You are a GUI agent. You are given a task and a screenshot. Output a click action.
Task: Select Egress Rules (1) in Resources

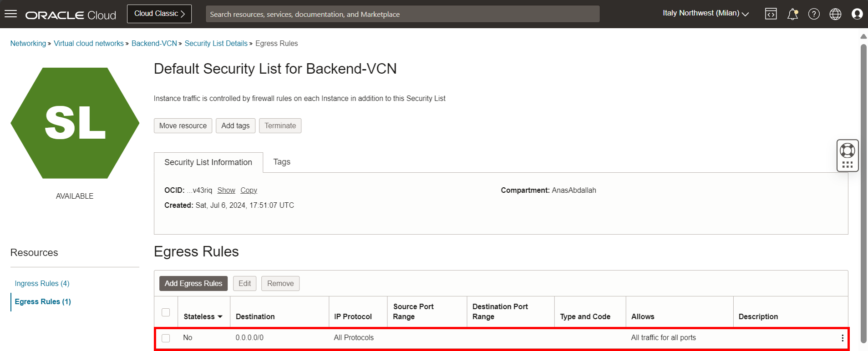[43, 301]
